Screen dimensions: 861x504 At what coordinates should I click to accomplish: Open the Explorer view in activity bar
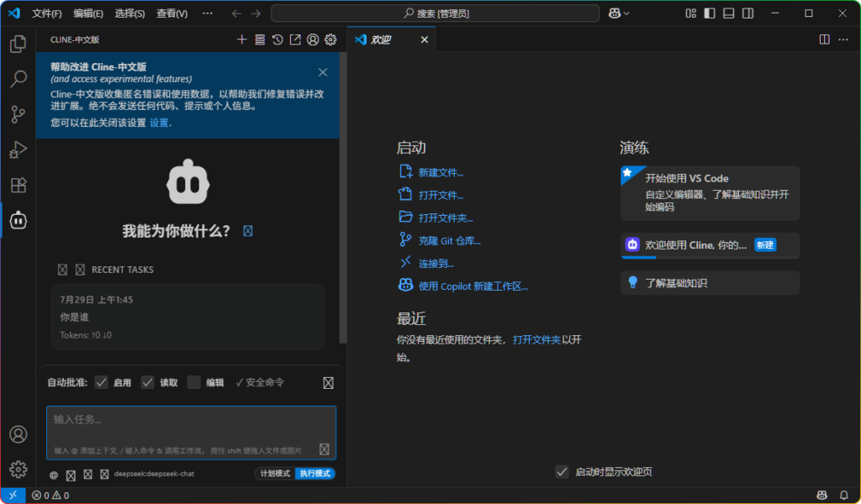[x=18, y=44]
